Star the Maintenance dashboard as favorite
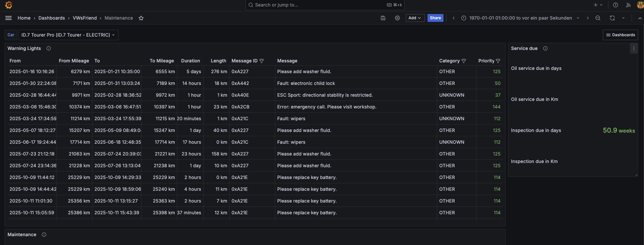644x245 pixels. click(141, 18)
